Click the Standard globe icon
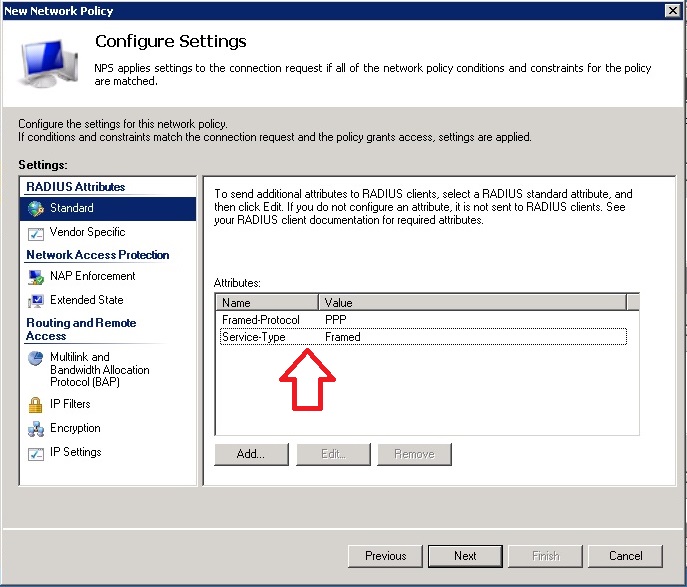The width and height of the screenshot is (687, 587). [36, 208]
